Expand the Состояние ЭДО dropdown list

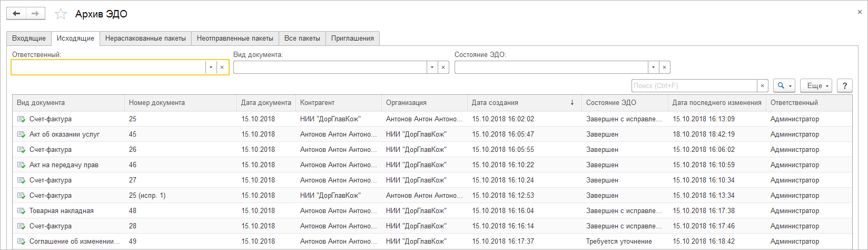(653, 68)
